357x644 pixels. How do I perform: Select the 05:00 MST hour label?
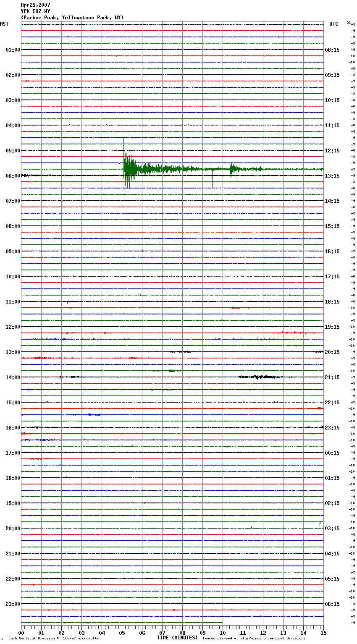pos(13,151)
